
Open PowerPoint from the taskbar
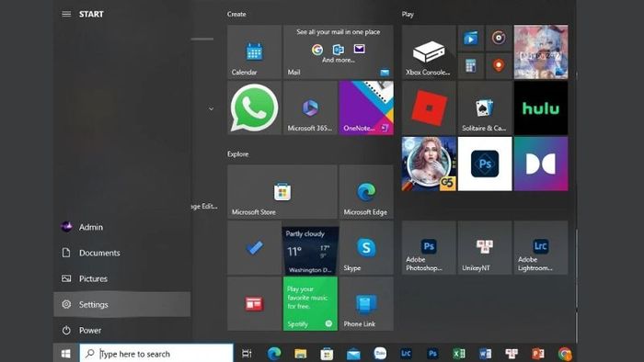537,354
